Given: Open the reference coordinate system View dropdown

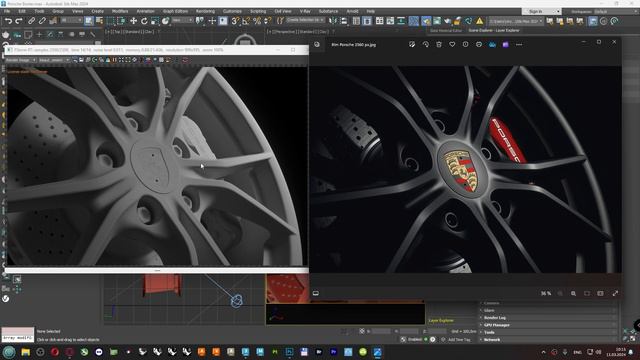Looking at the screenshot, I should 182,20.
